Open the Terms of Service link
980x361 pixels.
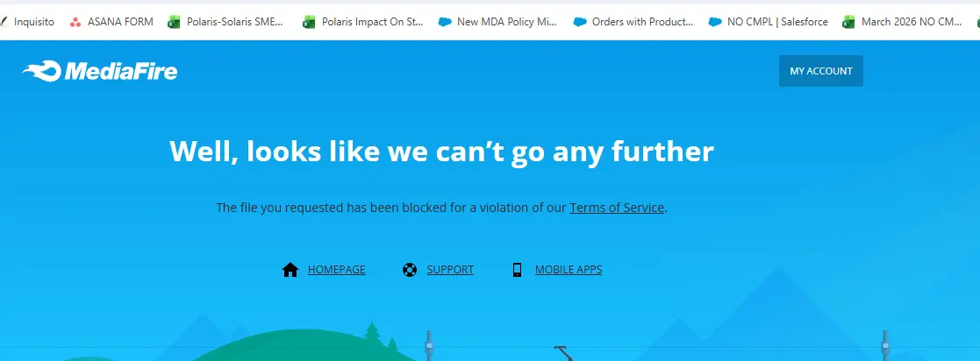pos(616,208)
